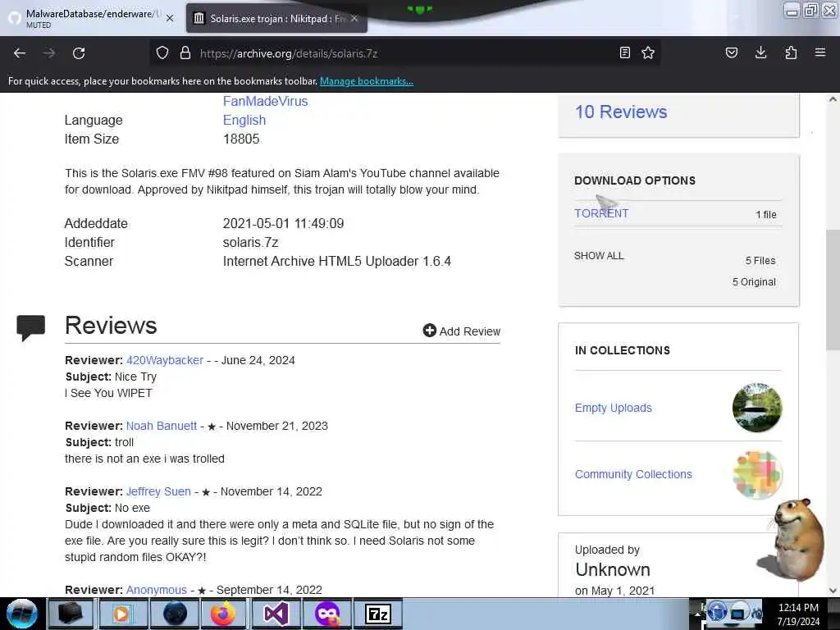Image resolution: width=840 pixels, height=630 pixels.
Task: Click the archive.org URL address bar
Action: (404, 53)
